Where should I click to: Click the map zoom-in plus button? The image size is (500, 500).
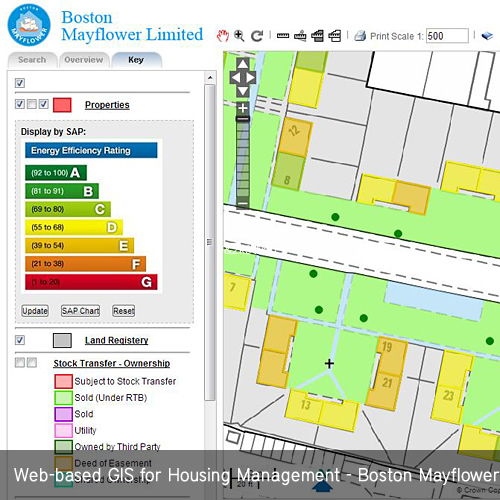click(x=243, y=108)
